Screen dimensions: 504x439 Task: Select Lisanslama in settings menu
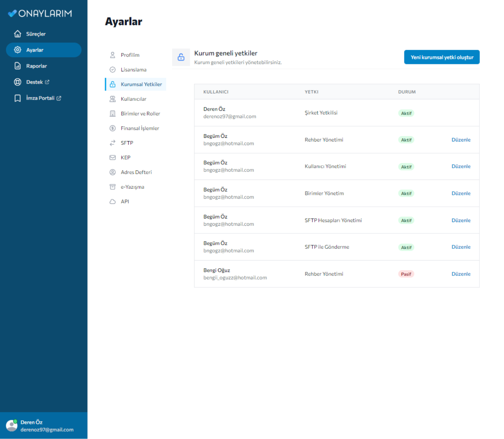[x=133, y=70]
